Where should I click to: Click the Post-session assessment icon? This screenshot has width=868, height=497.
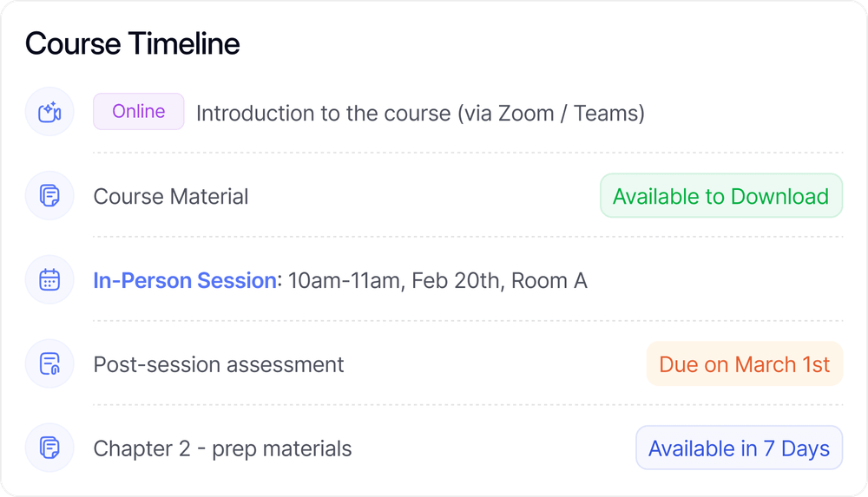coord(49,364)
